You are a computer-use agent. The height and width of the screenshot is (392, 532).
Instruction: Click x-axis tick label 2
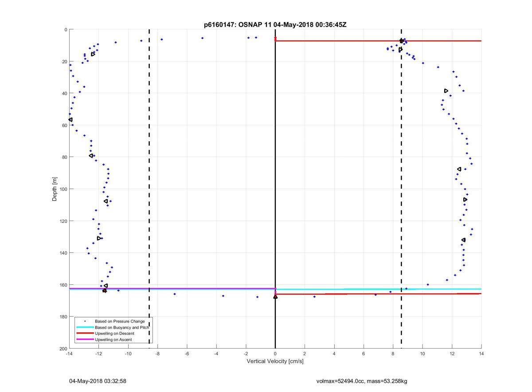tap(305, 354)
